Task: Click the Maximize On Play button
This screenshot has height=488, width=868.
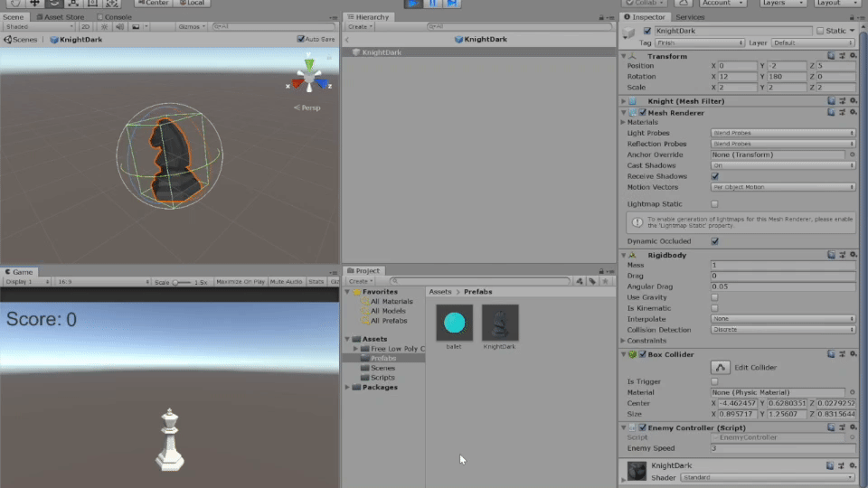Action: tap(241, 282)
